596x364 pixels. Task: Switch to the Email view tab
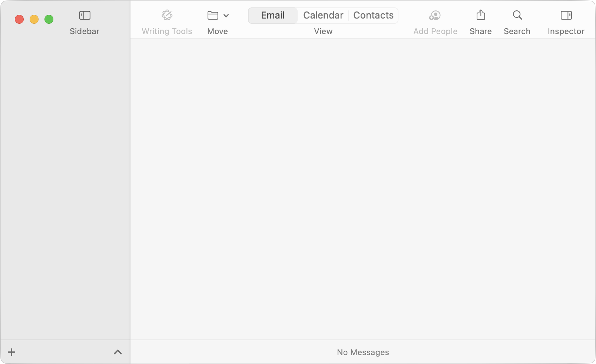[273, 15]
